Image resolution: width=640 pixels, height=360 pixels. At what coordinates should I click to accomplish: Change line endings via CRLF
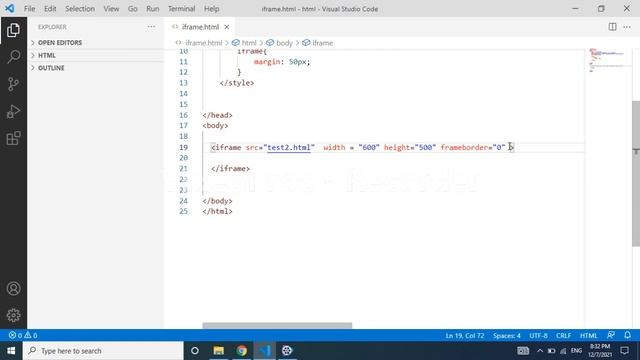pyautogui.click(x=563, y=335)
